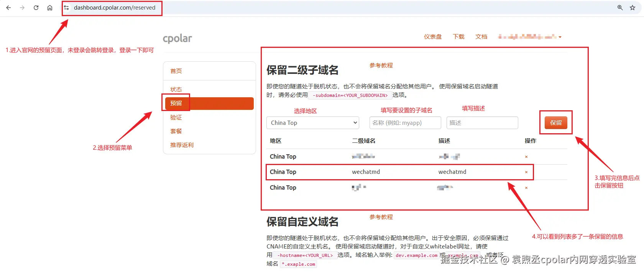
Task: Click the 描述 description input field
Action: point(482,123)
